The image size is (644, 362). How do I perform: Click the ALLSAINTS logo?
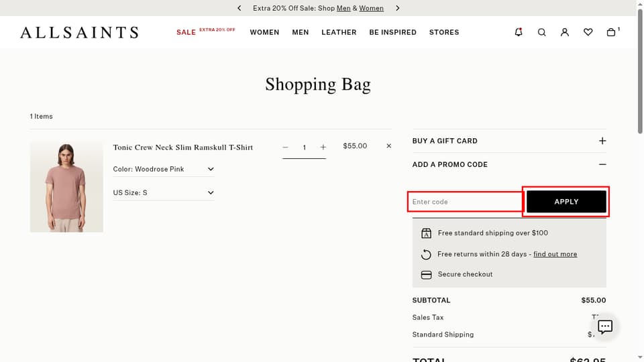point(79,32)
